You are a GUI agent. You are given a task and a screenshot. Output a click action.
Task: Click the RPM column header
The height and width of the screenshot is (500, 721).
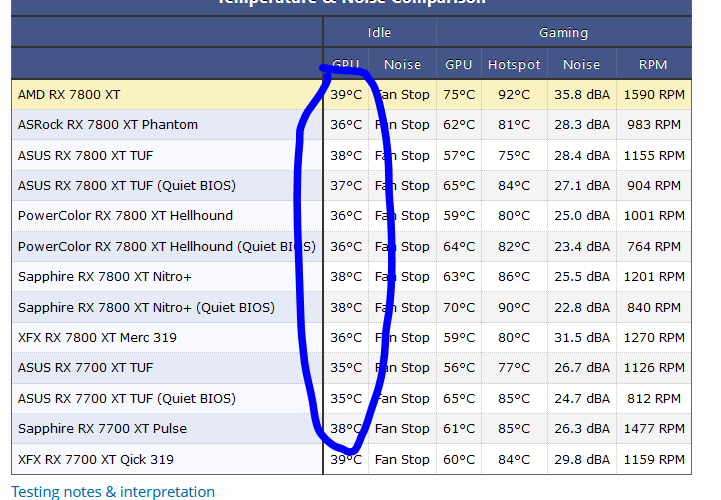click(x=653, y=64)
